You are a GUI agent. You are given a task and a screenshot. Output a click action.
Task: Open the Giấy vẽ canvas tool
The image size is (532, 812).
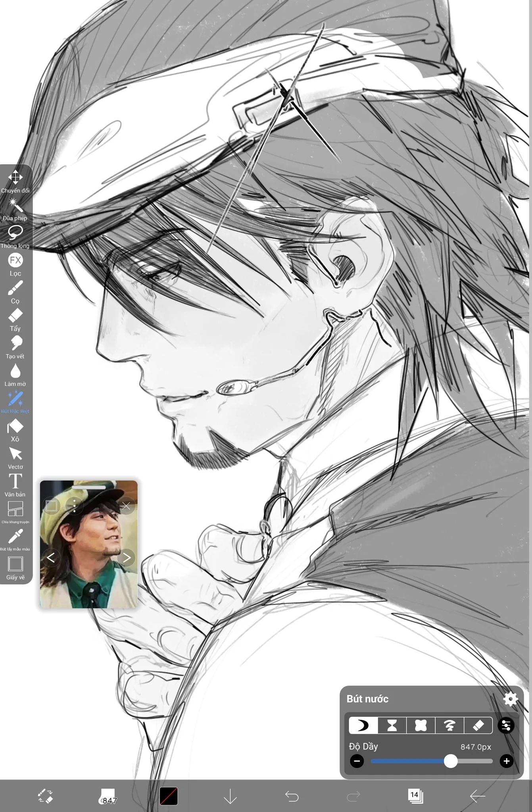pyautogui.click(x=15, y=568)
